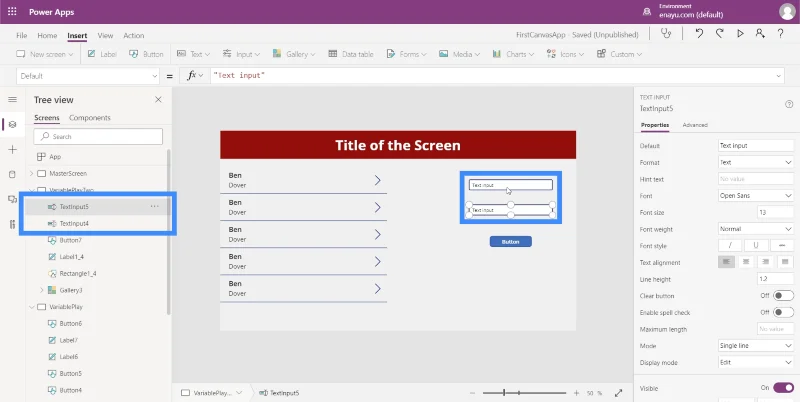
Task: Open the Format dropdown set to Text
Action: (x=756, y=162)
